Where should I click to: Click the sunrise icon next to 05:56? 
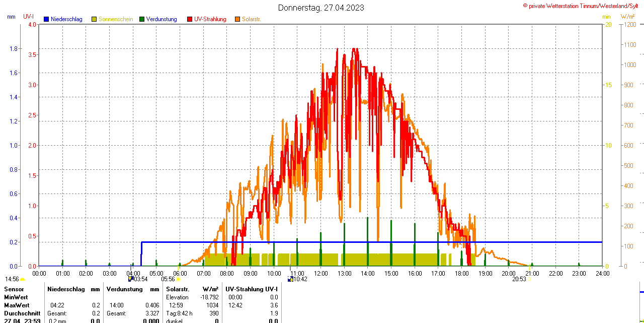pos(178,279)
